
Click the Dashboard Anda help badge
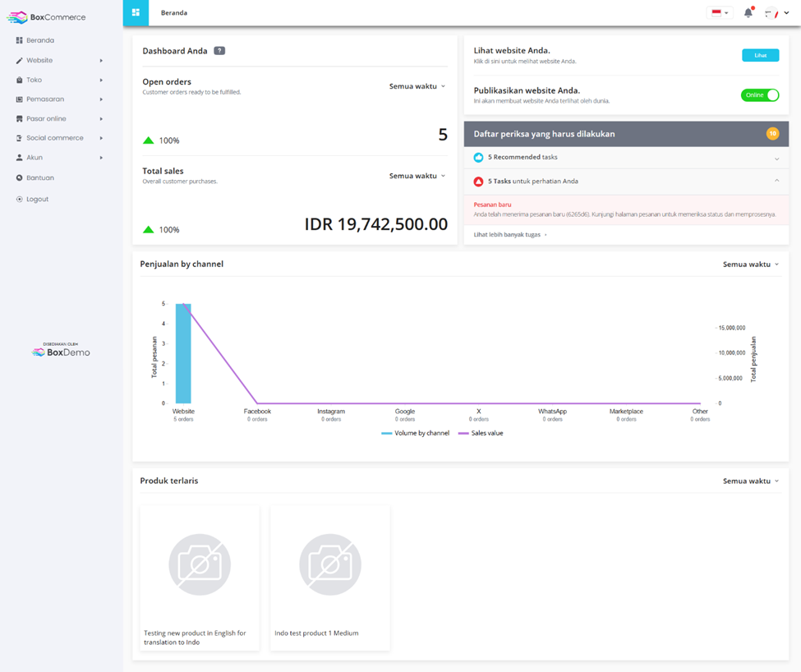219,50
